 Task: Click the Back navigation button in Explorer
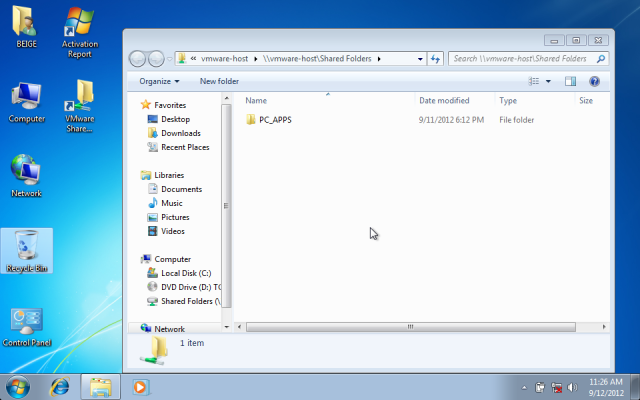coord(138,59)
